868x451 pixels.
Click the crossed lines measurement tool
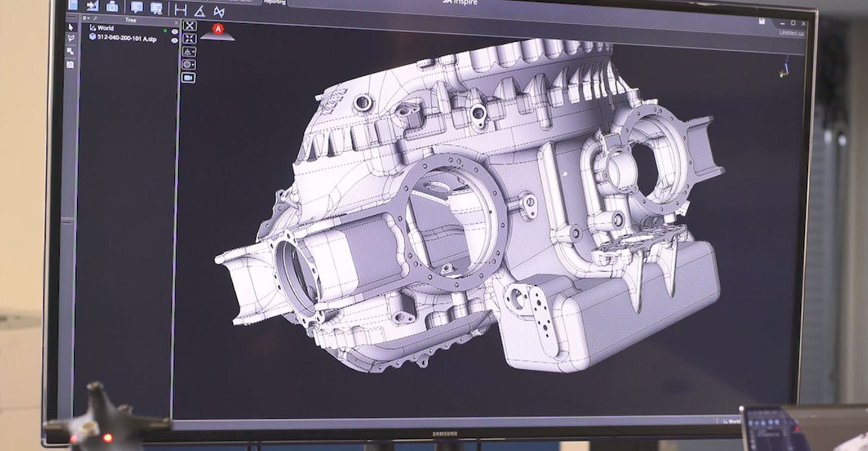click(x=219, y=11)
